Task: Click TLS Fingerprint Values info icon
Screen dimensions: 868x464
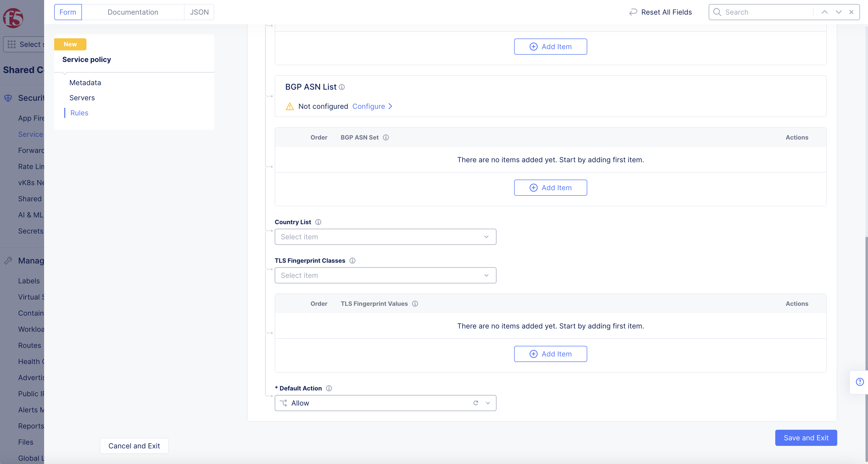Action: pyautogui.click(x=415, y=304)
